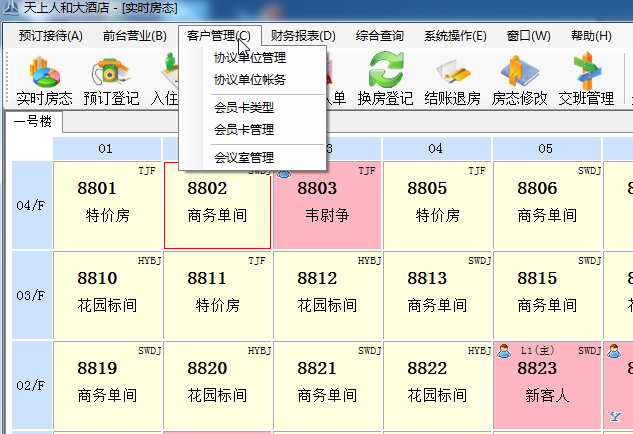Click column header 04

[x=437, y=149]
